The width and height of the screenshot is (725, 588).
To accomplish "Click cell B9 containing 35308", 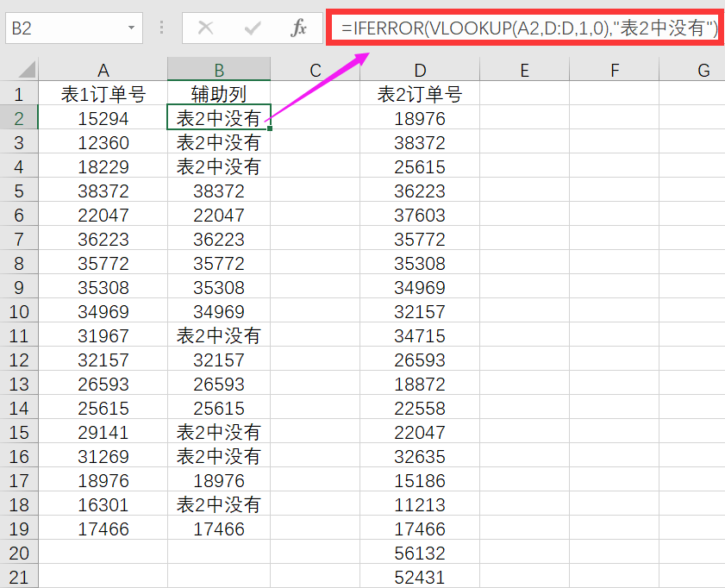I will point(219,287).
